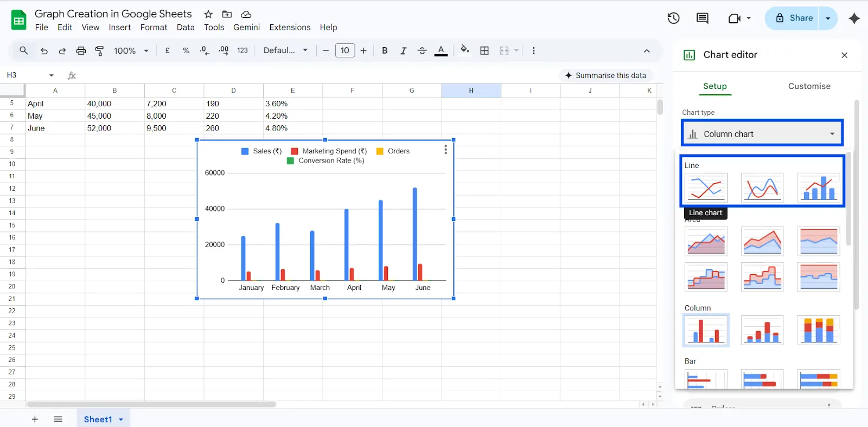868x427 pixels.
Task: Open the comments icon
Action: tap(702, 18)
